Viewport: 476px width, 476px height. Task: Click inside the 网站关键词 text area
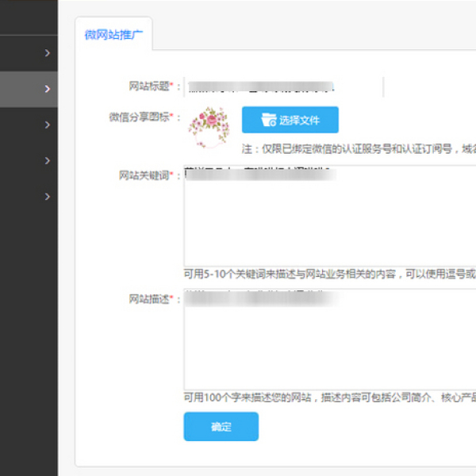[329, 218]
